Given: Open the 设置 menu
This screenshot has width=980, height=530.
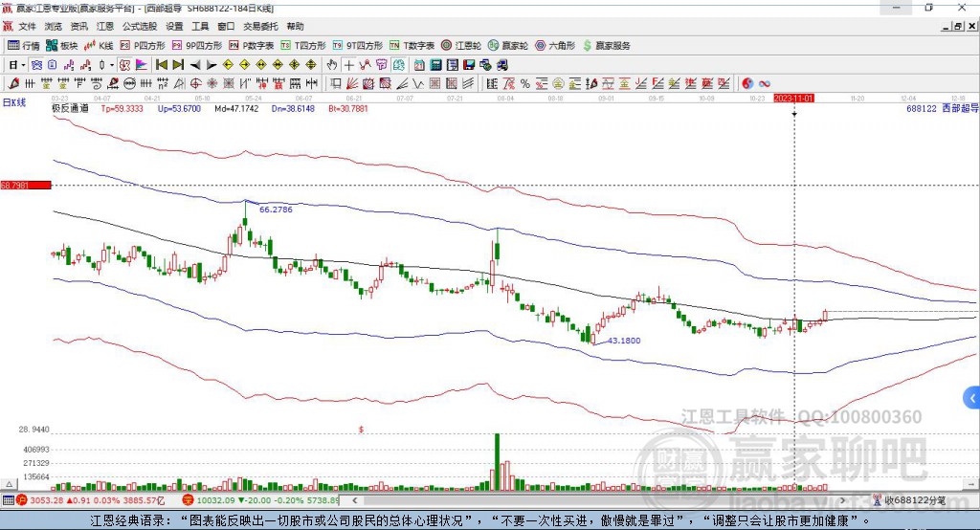Looking at the screenshot, I should 174,26.
